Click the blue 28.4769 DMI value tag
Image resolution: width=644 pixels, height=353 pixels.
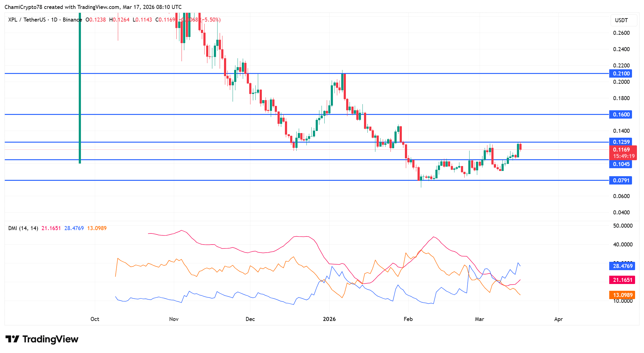pos(622,266)
